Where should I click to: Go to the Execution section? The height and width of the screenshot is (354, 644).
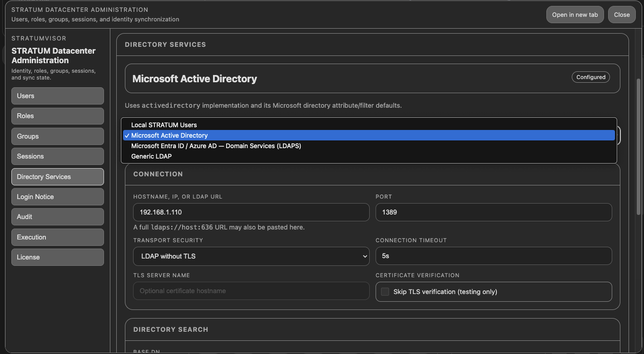point(58,237)
